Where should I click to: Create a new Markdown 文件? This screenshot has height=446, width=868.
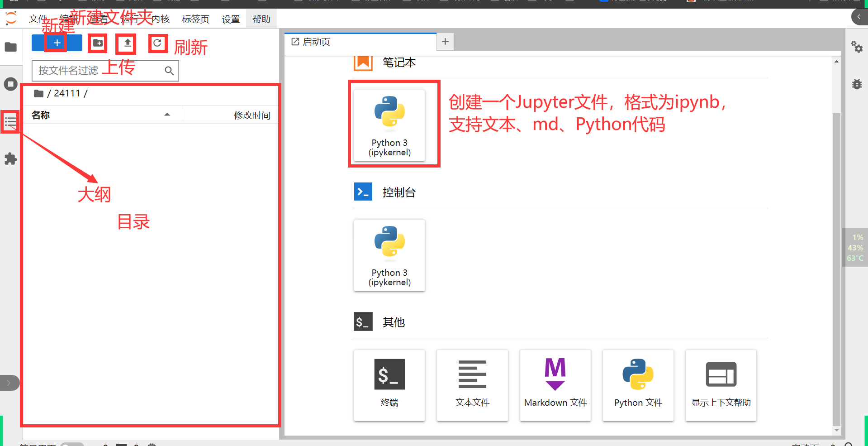click(555, 385)
